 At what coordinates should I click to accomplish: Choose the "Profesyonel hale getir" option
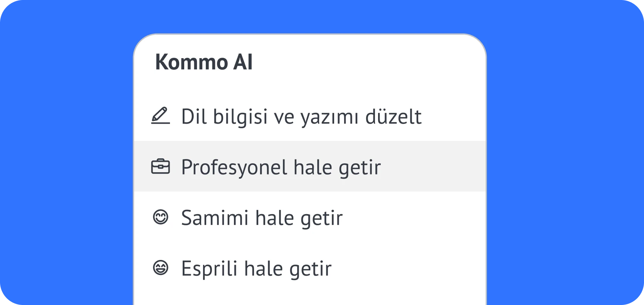(281, 167)
